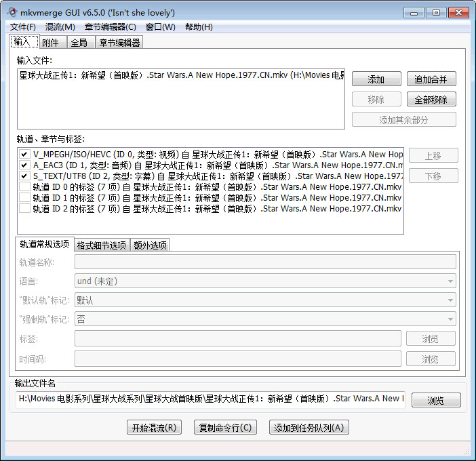This screenshot has height=461, width=476.
Task: Select the 格式细节选项 tab
Action: point(101,245)
